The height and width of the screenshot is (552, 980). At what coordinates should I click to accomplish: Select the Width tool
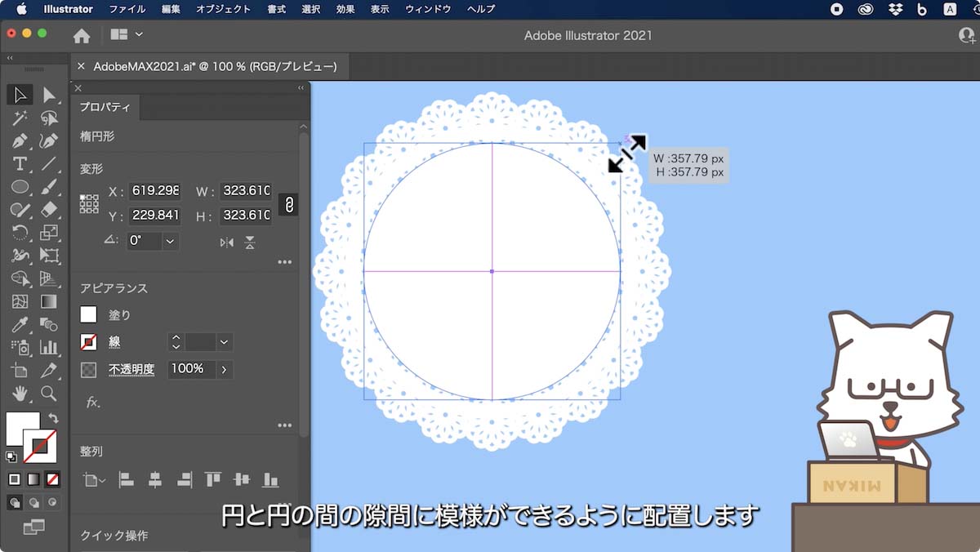(20, 256)
